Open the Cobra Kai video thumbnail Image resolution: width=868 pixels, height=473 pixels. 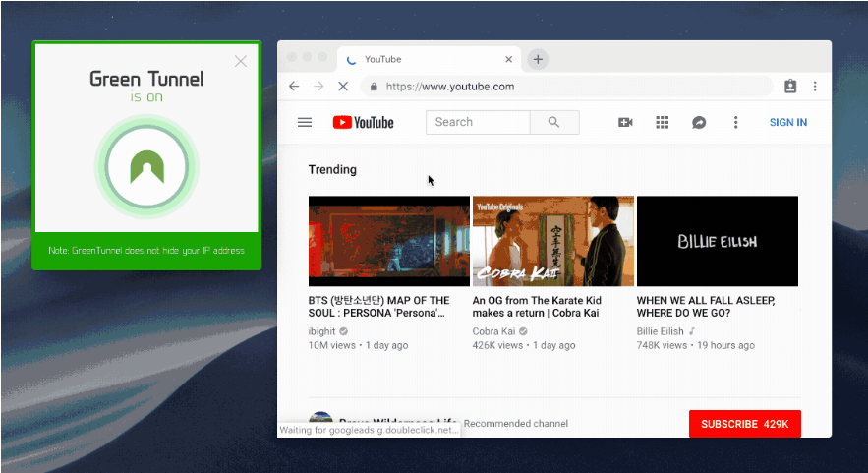(x=553, y=241)
